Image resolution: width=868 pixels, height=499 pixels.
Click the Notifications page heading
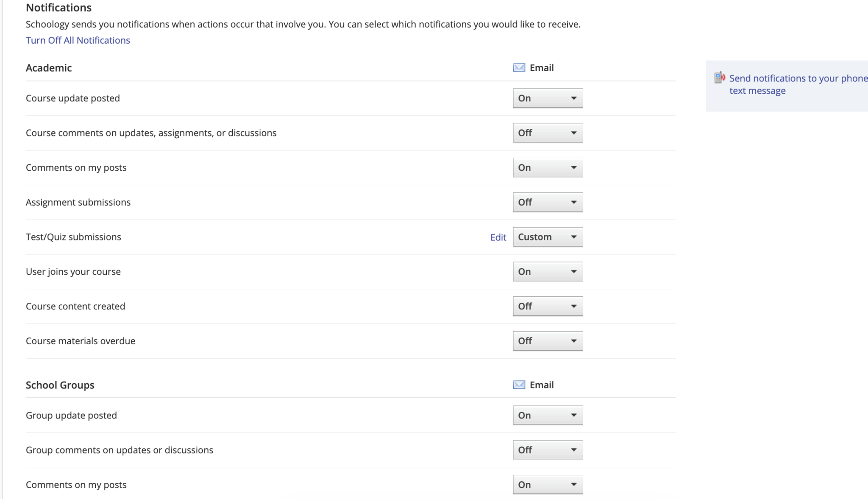(x=59, y=8)
